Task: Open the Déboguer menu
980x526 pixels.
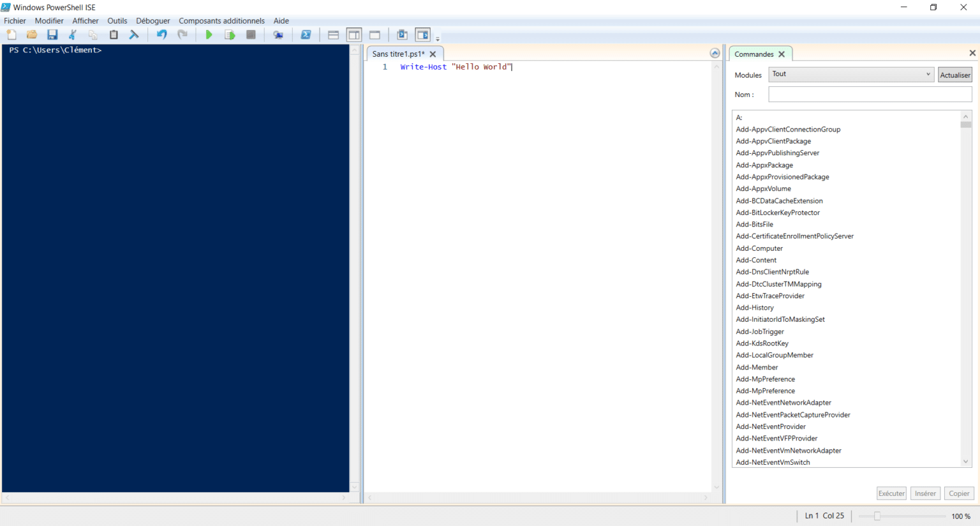Action: click(153, 20)
